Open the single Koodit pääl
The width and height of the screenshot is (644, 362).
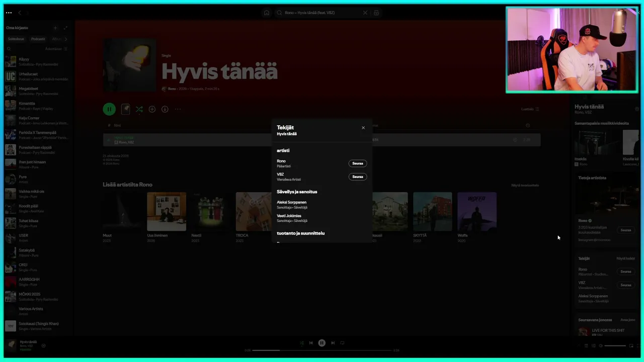pos(37,208)
